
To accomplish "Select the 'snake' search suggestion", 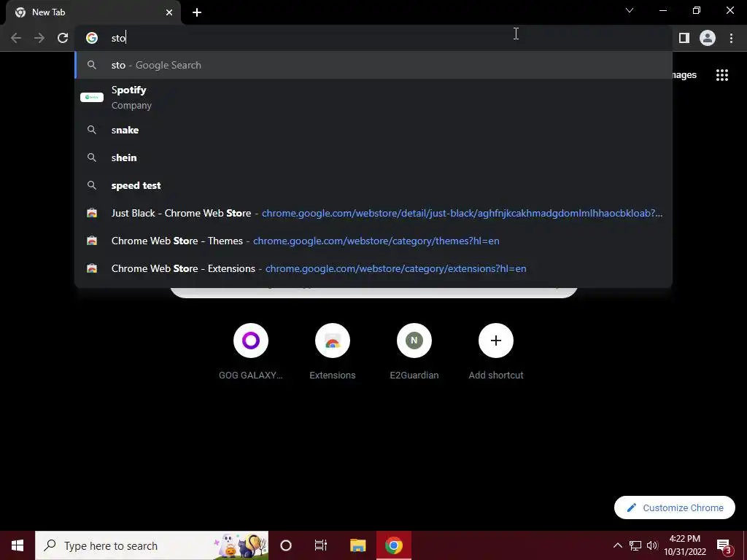I will 373,130.
